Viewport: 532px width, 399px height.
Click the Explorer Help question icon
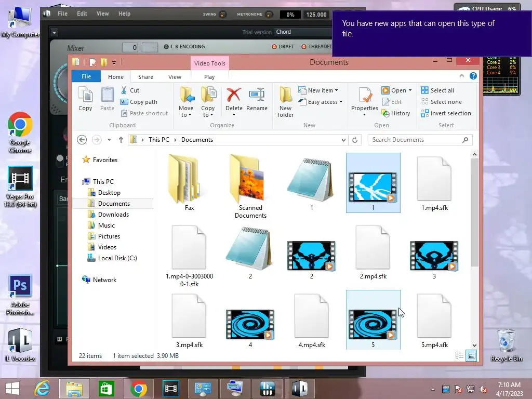pyautogui.click(x=473, y=76)
